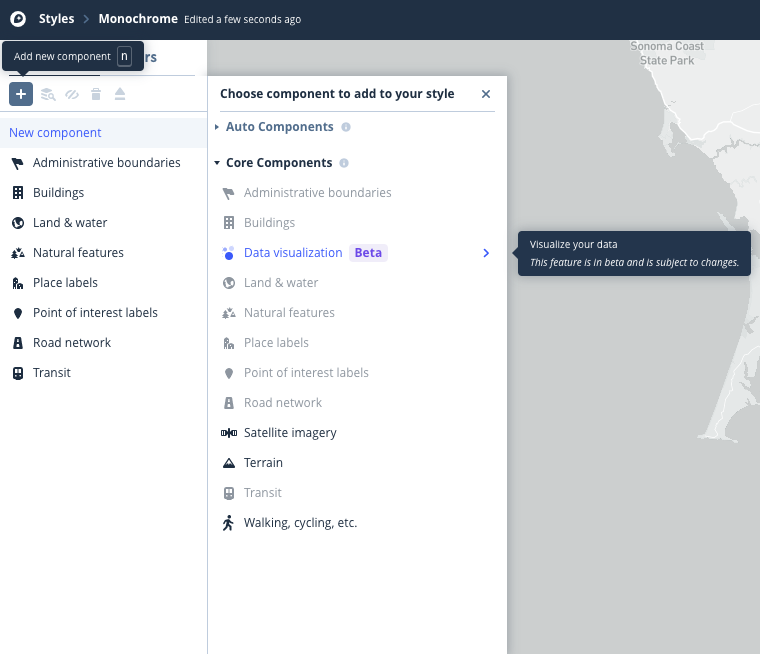This screenshot has height=654, width=760.
Task: Click the info icon next to Auto Components
Action: (x=346, y=127)
